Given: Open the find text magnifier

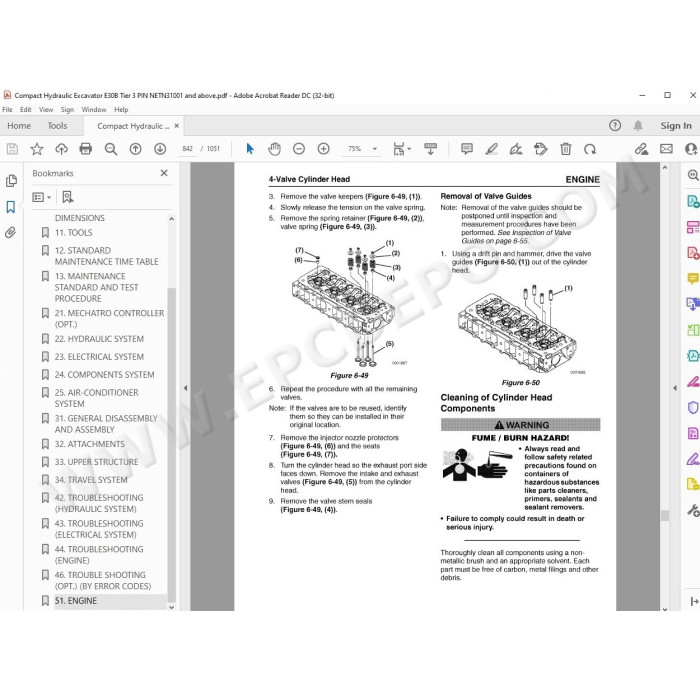Looking at the screenshot, I should [111, 149].
